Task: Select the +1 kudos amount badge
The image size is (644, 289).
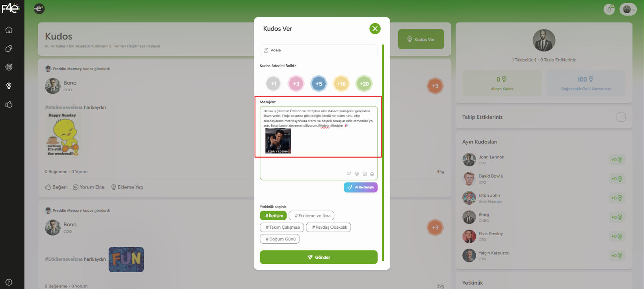Action: pyautogui.click(x=273, y=84)
